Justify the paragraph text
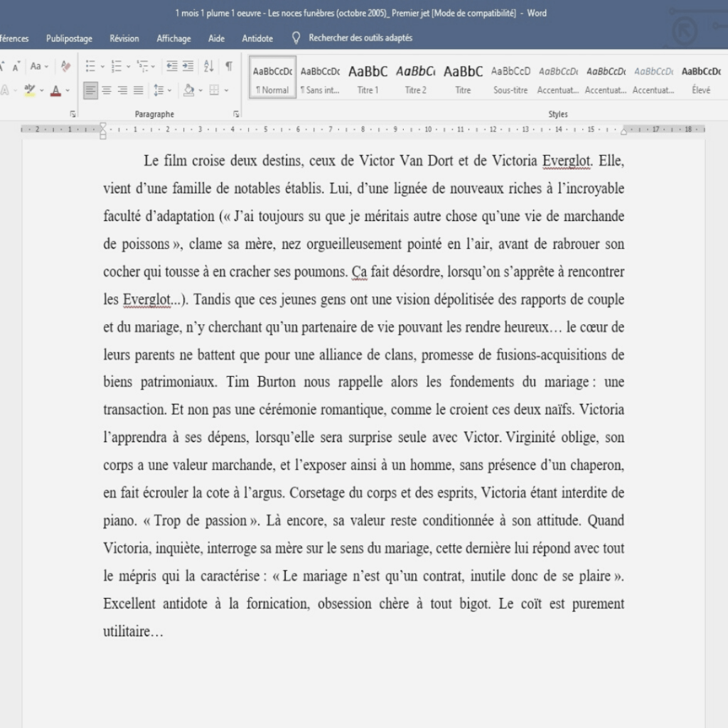728x728 pixels. pos(138,90)
